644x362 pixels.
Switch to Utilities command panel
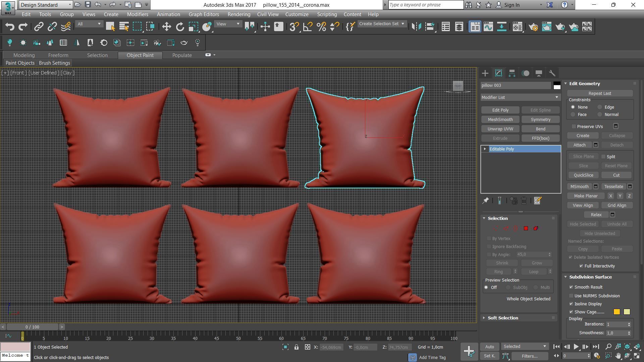point(552,73)
